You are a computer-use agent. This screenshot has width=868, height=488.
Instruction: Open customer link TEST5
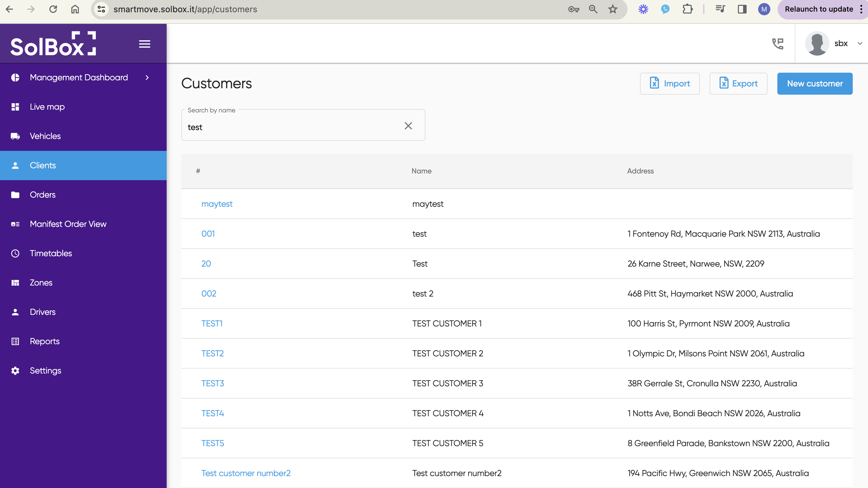212,443
